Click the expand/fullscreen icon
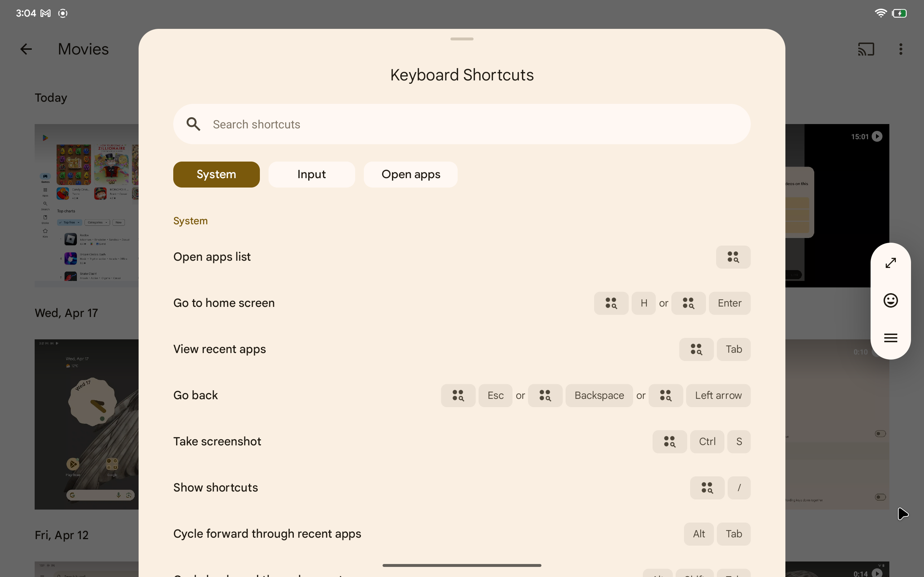This screenshot has width=924, height=577. 891,263
